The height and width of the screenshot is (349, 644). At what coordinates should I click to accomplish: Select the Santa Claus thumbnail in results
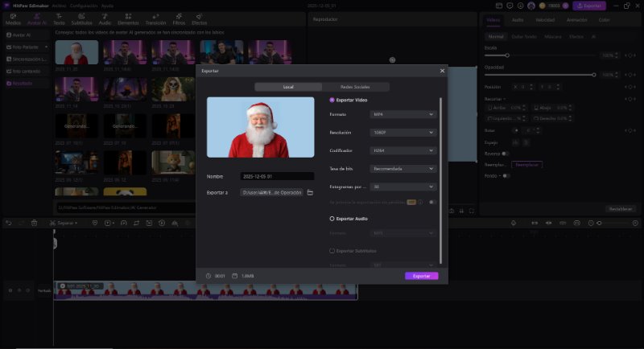(76, 52)
